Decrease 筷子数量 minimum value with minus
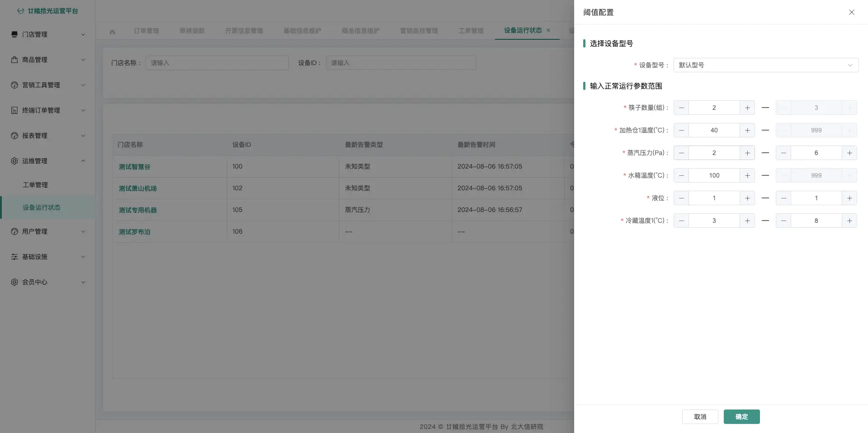868x433 pixels. pyautogui.click(x=681, y=108)
